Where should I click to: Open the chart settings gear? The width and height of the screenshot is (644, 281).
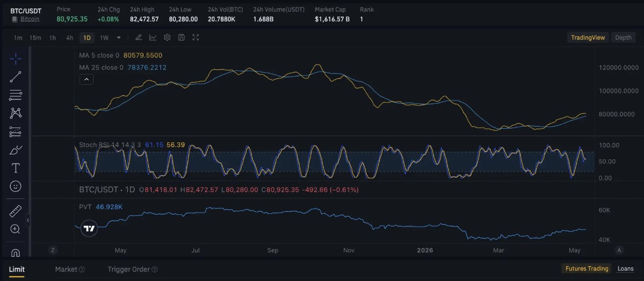coord(167,38)
